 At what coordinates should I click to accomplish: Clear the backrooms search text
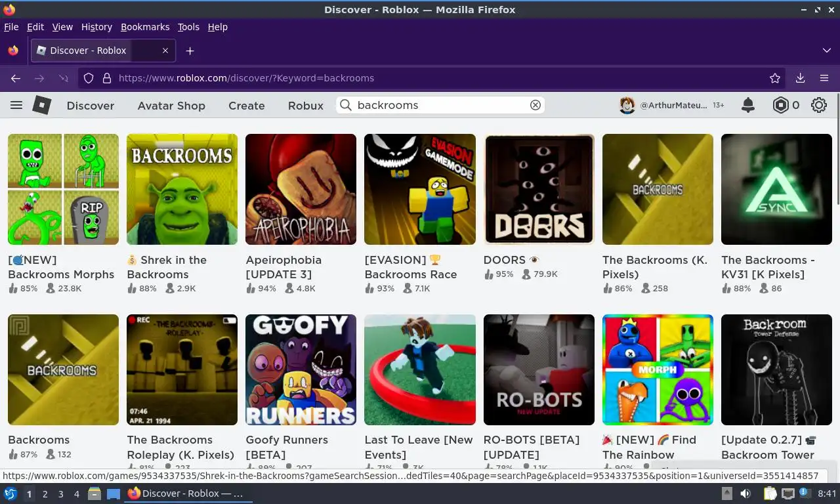tap(535, 105)
